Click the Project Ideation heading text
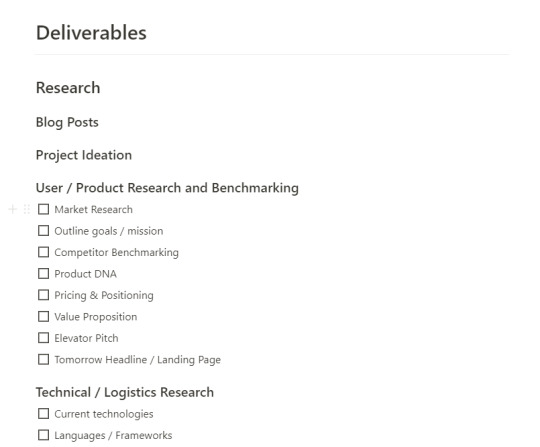Image resolution: width=540 pixels, height=447 pixels. 84,155
